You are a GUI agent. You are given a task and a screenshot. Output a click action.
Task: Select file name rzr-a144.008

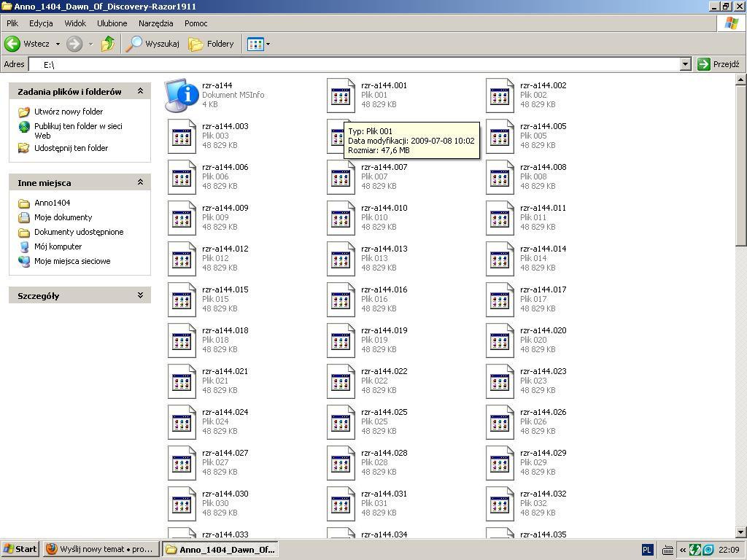click(x=543, y=167)
